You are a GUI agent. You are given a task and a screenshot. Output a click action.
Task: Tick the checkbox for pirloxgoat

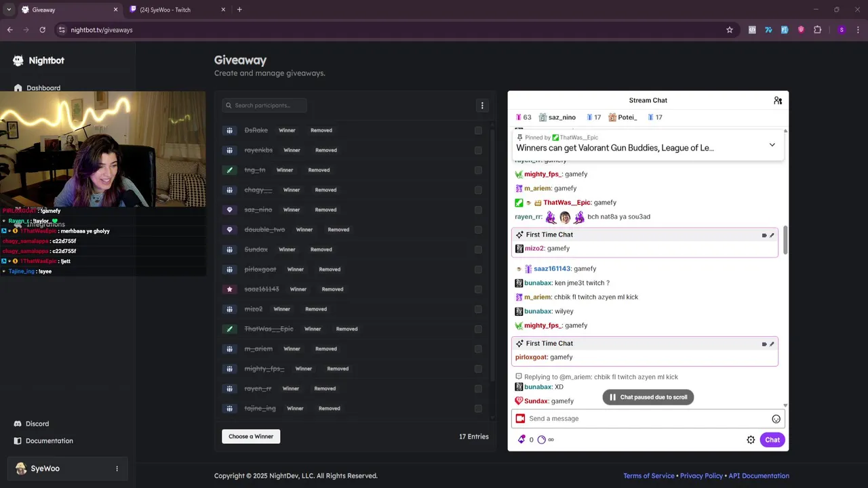tap(478, 270)
